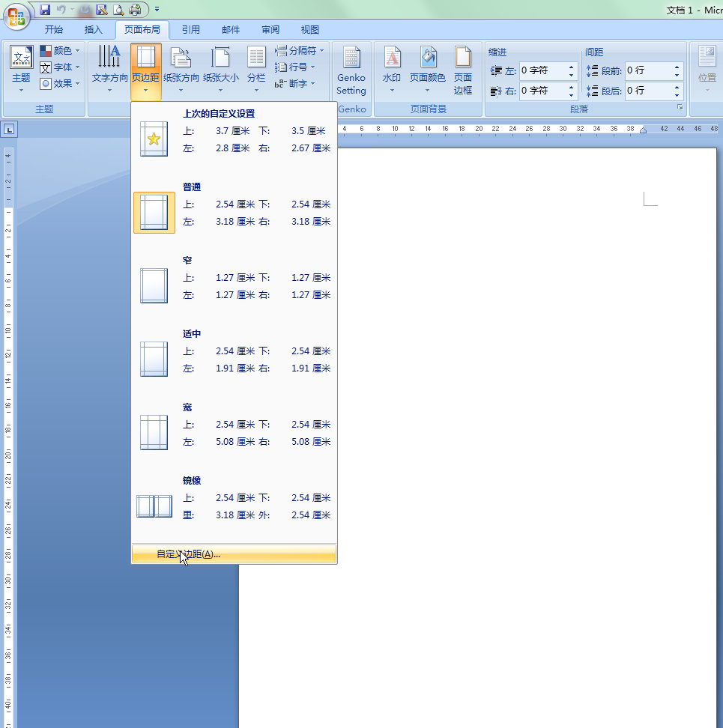Click the Undo arrow in quick access toolbar

tap(61, 9)
